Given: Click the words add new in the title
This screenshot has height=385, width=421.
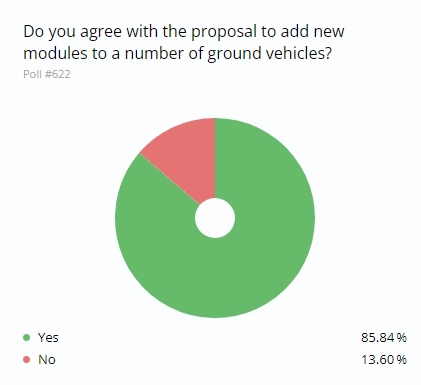Looking at the screenshot, I should (x=312, y=31).
